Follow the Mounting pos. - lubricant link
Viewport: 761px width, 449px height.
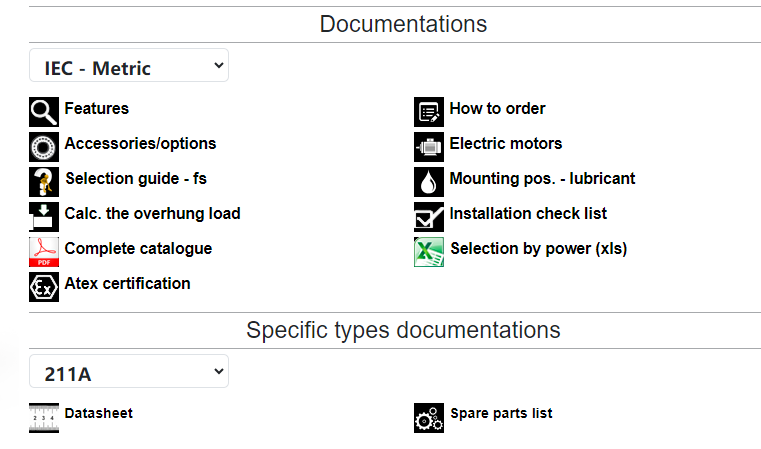542,179
